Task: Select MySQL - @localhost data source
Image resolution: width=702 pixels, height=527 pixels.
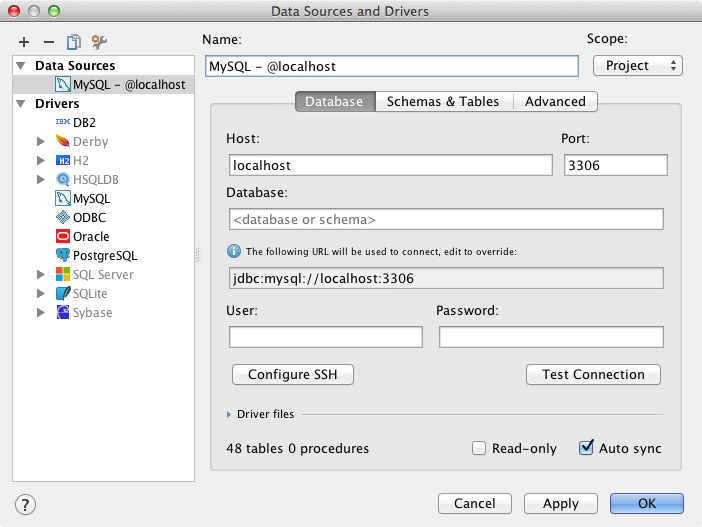Action: pyautogui.click(x=103, y=84)
